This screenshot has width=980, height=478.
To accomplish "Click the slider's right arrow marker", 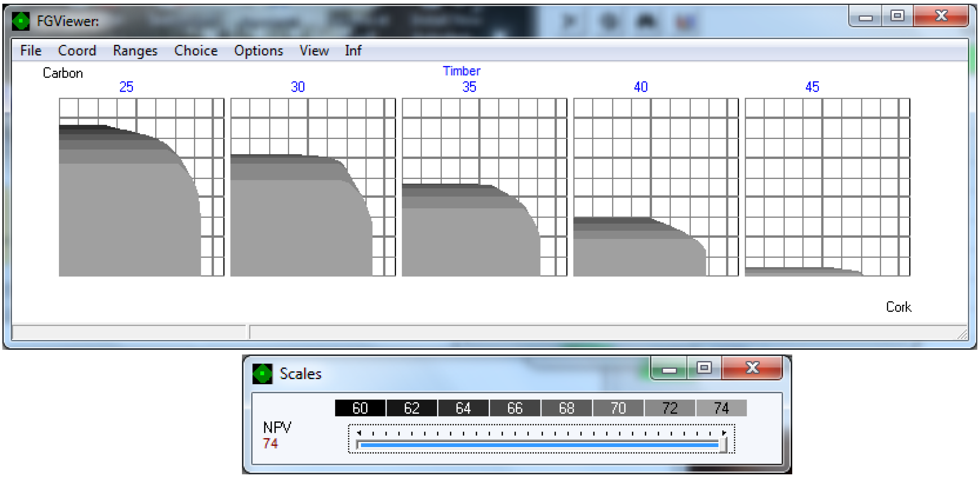I will 724,433.
